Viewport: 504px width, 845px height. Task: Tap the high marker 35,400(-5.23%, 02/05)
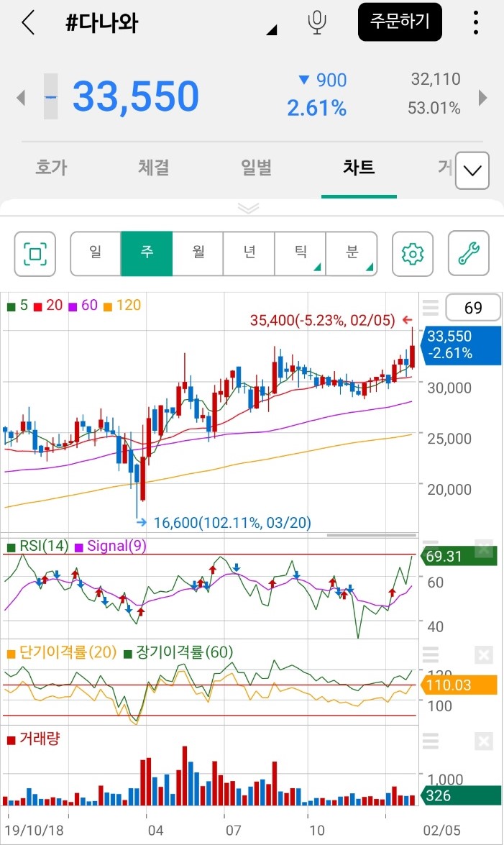tap(322, 321)
